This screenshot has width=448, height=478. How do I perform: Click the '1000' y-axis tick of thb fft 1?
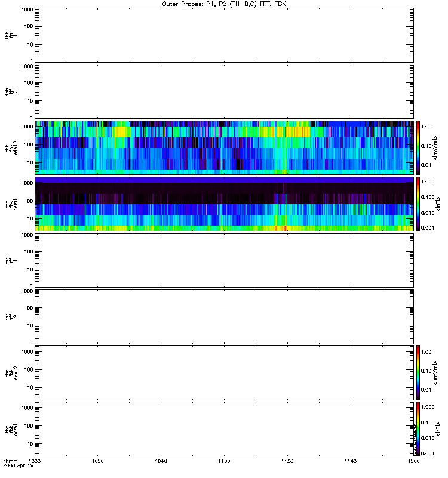27,10
